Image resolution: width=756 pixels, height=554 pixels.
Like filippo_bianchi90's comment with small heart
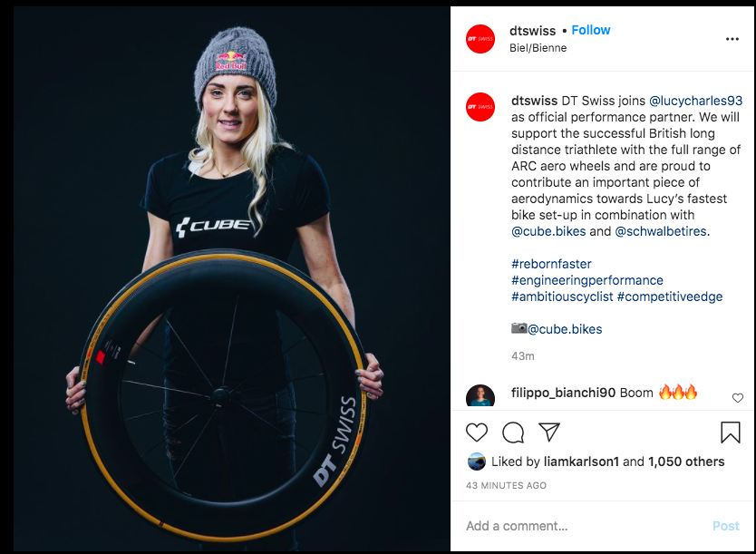[x=738, y=398]
